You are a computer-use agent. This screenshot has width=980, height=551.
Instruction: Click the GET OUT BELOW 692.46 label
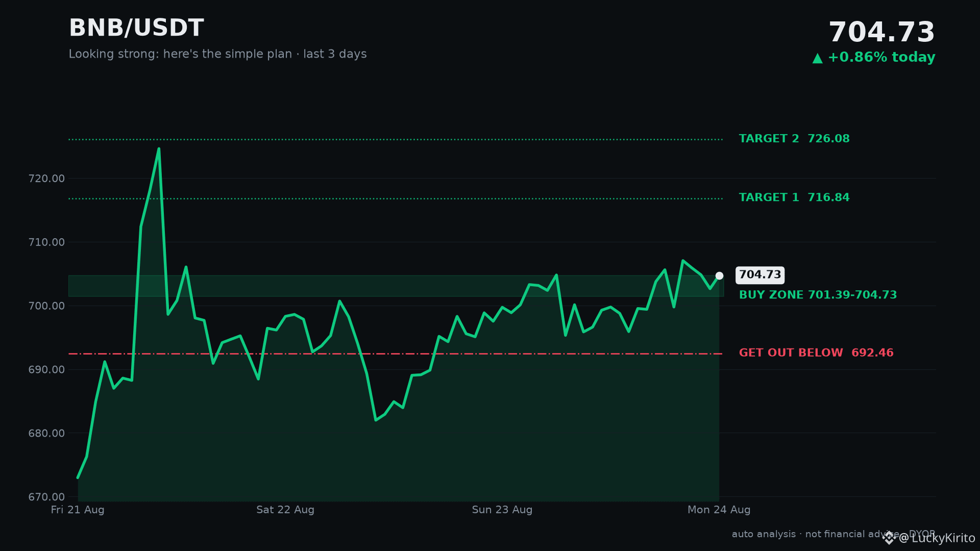[x=816, y=353]
